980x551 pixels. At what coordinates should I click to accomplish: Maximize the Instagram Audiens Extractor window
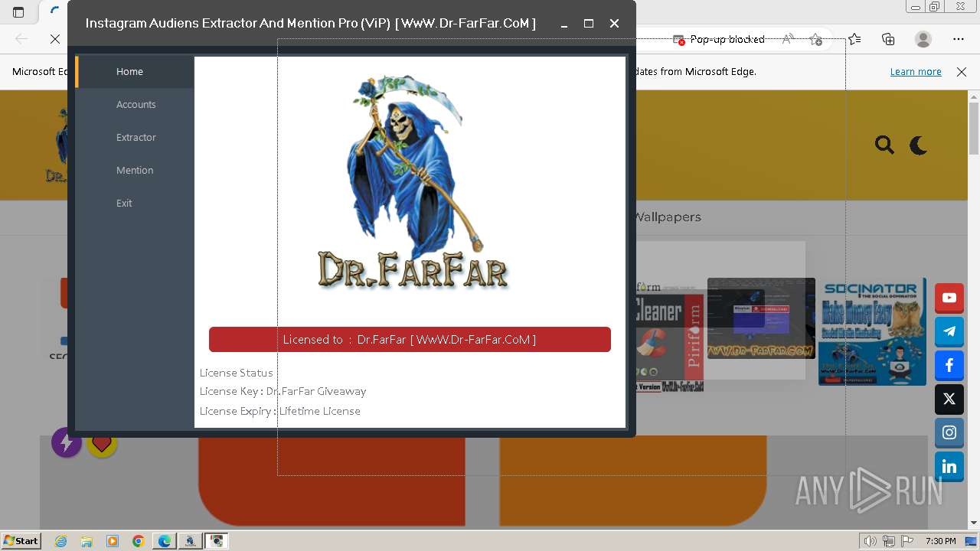pos(589,24)
